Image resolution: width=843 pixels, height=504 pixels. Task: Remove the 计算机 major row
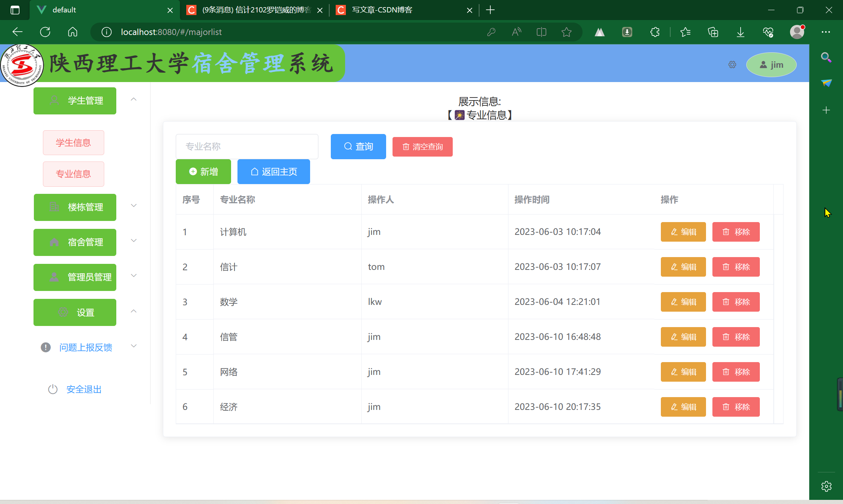pyautogui.click(x=736, y=232)
